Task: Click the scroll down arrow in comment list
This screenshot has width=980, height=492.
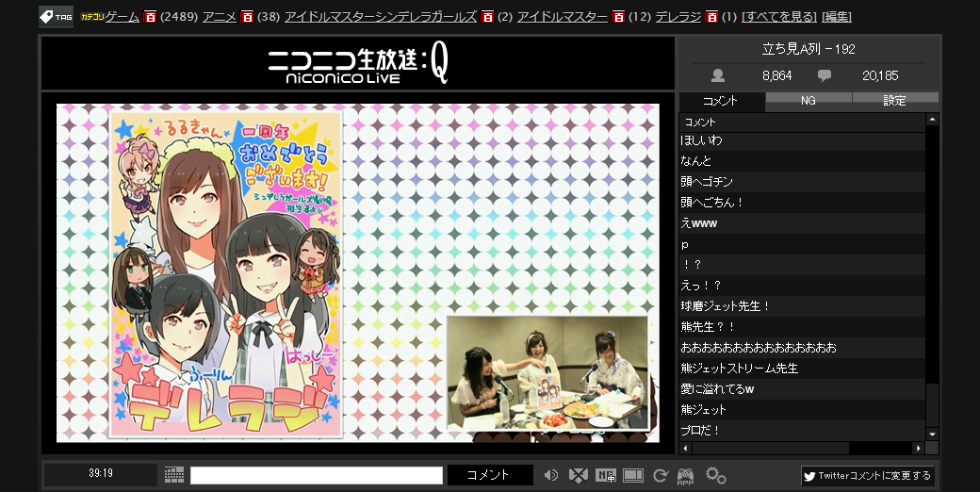Action: (932, 434)
